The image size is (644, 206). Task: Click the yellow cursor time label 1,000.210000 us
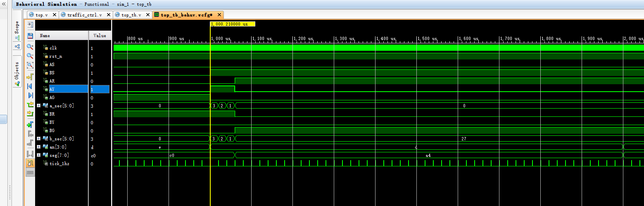click(233, 24)
